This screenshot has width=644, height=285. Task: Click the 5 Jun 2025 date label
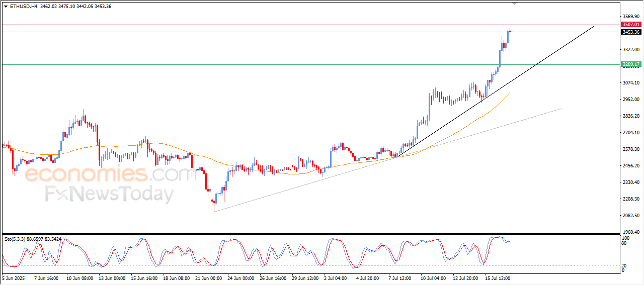pos(13,277)
